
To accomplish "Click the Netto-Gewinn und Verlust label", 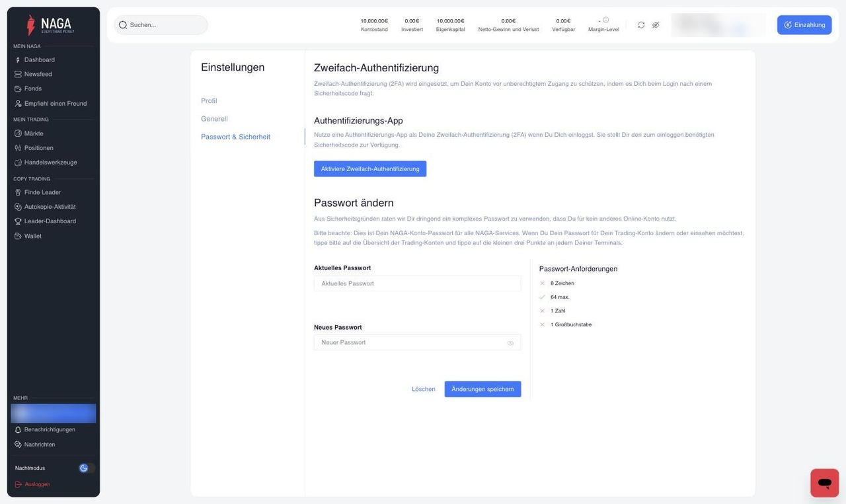I will pyautogui.click(x=508, y=30).
